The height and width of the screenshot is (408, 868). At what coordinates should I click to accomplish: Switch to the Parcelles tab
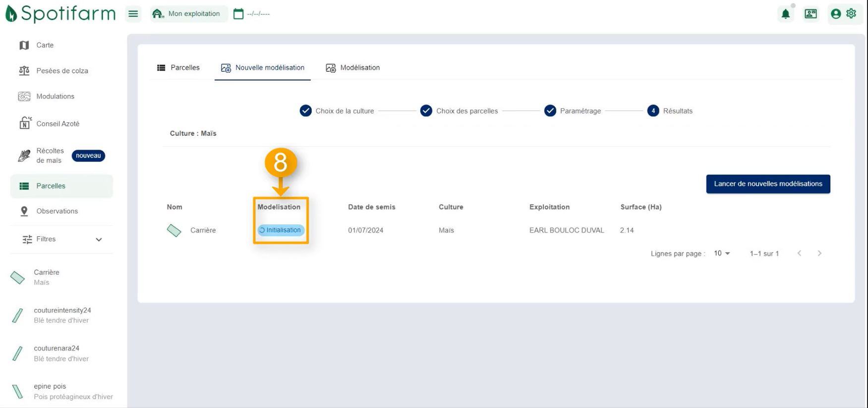pyautogui.click(x=178, y=68)
